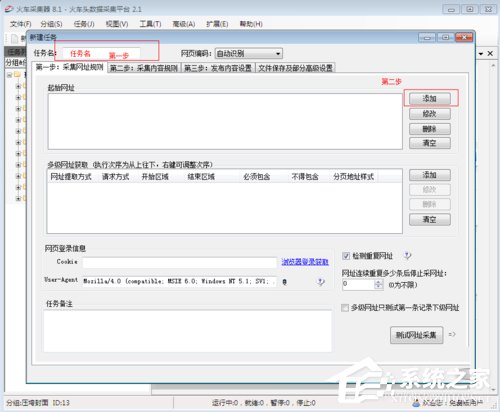Image resolution: width=500 pixels, height=412 pixels.
Task: Click the 不得包含 column header
Action: click(305, 177)
